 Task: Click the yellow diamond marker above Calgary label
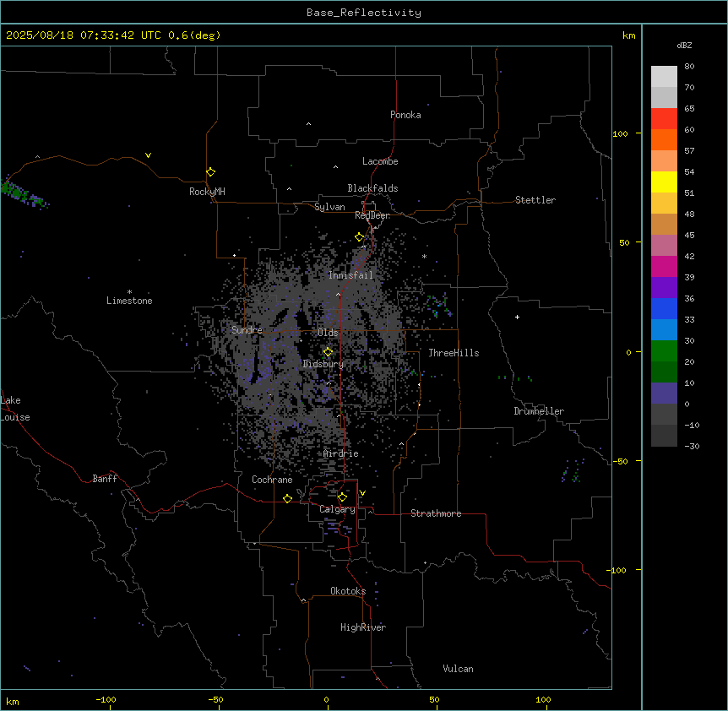[x=343, y=497]
